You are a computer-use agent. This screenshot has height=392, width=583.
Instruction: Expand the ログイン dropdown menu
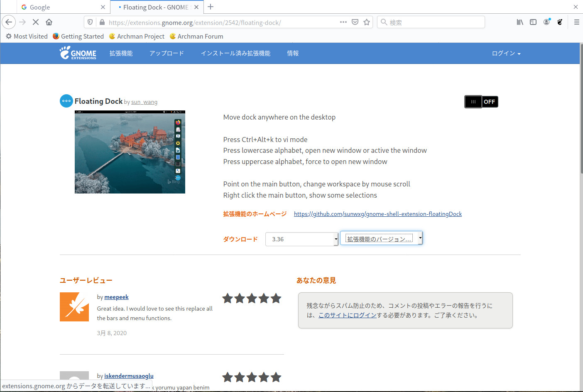(x=506, y=53)
